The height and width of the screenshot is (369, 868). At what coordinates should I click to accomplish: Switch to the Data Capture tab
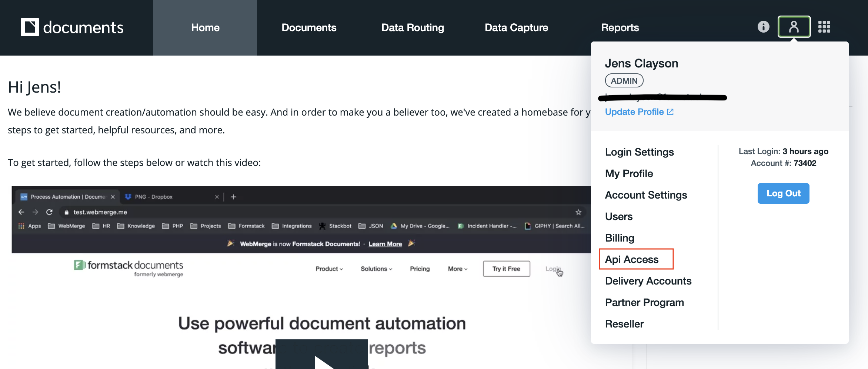tap(516, 28)
